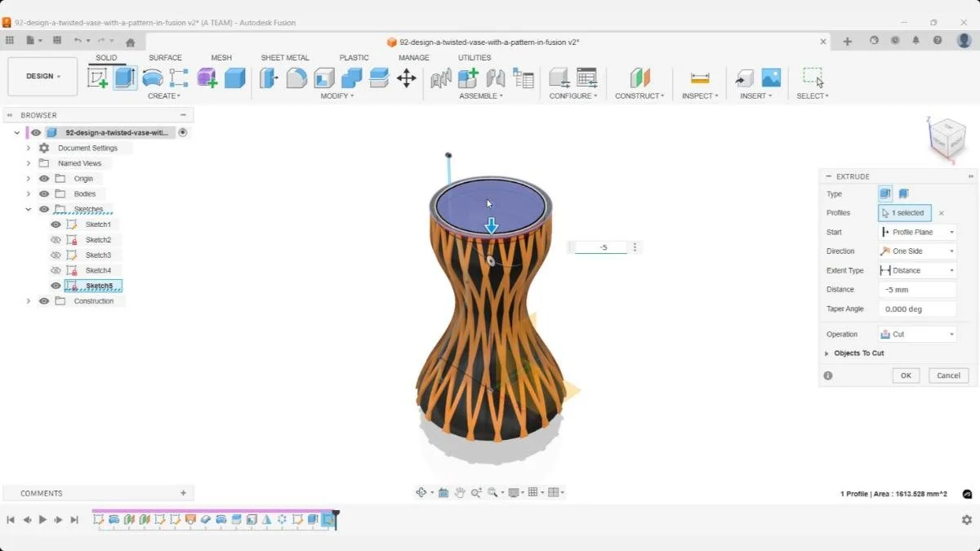Switch to the SHEET METAL tab
The height and width of the screenshot is (551, 980).
(x=285, y=58)
